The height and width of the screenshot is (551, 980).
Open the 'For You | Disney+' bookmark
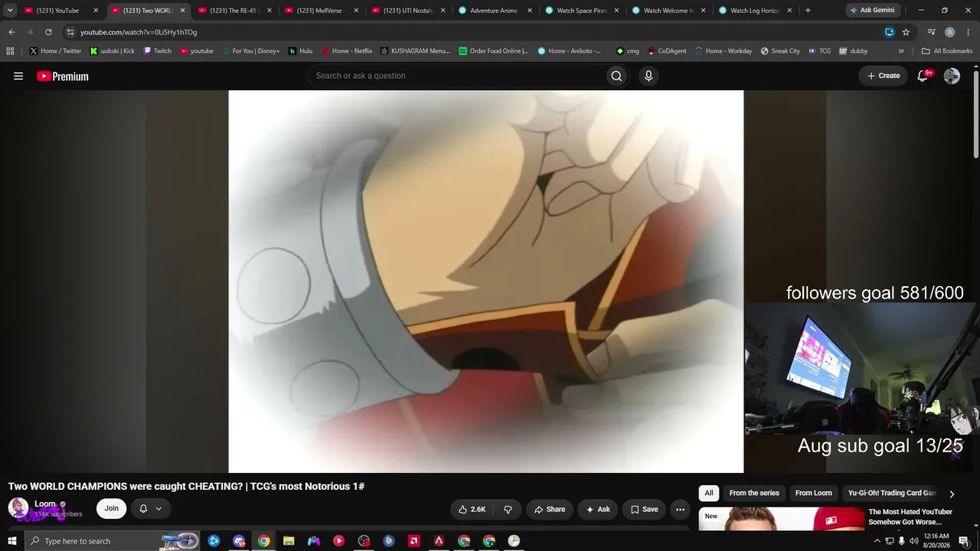[x=250, y=51]
